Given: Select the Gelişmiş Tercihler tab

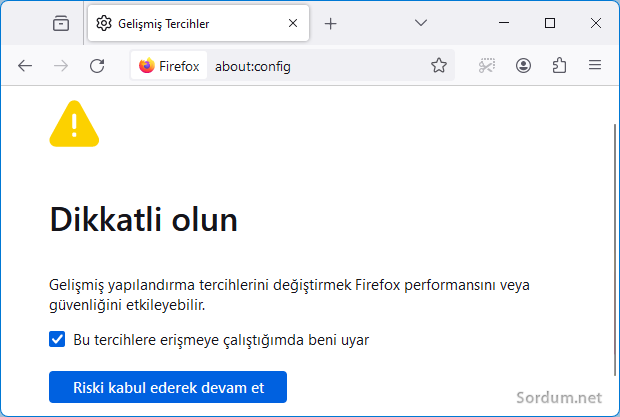Looking at the screenshot, I should tap(198, 23).
